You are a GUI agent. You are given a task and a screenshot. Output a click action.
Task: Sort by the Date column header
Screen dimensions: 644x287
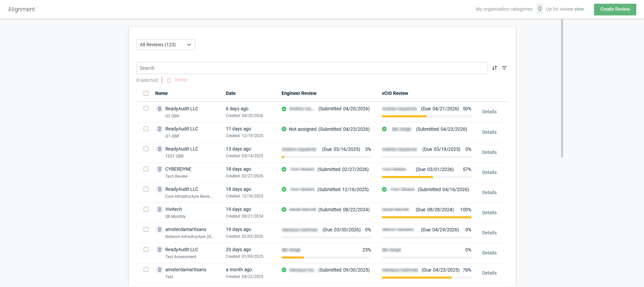coord(231,93)
